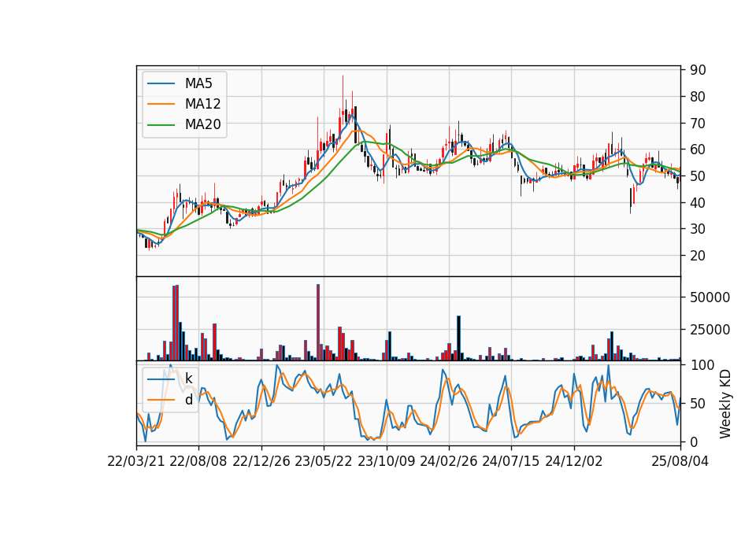This screenshot has width=756, height=543.
Task: Click the tallest volume bar near 23/05/22
Action: 318,323
